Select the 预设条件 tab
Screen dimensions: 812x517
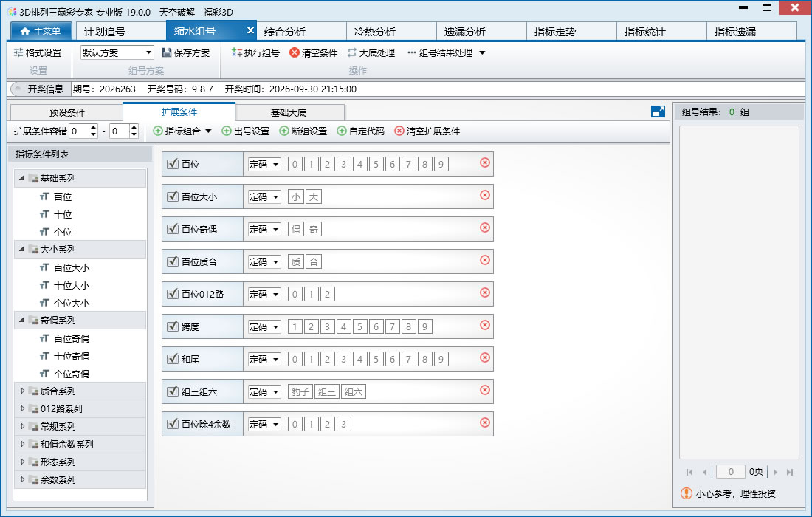pyautogui.click(x=66, y=112)
